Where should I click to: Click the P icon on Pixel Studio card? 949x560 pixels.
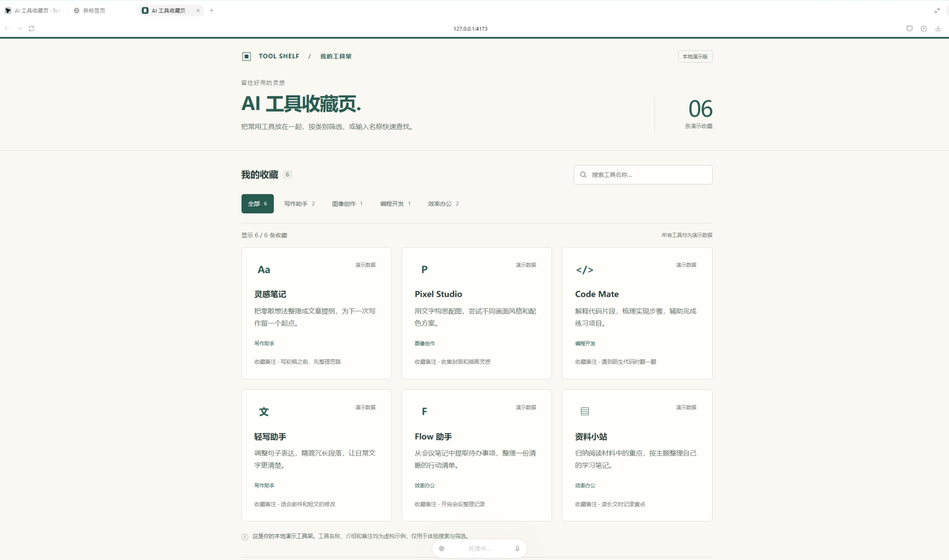424,269
